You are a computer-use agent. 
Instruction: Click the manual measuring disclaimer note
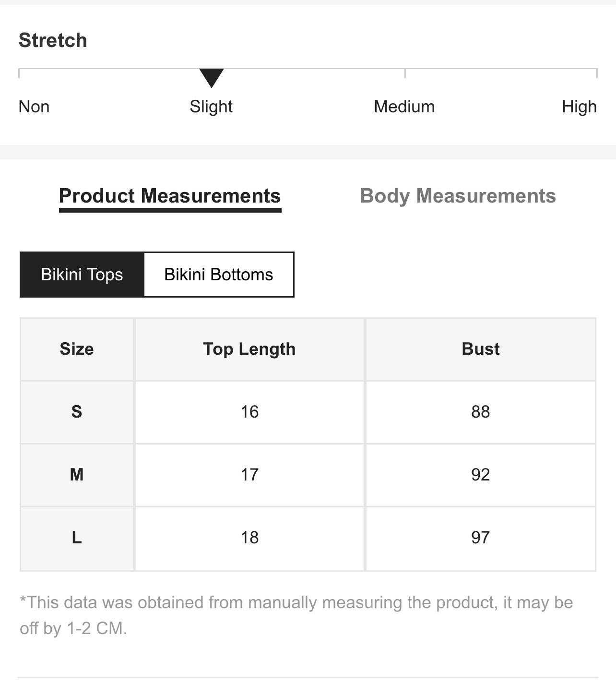click(296, 615)
